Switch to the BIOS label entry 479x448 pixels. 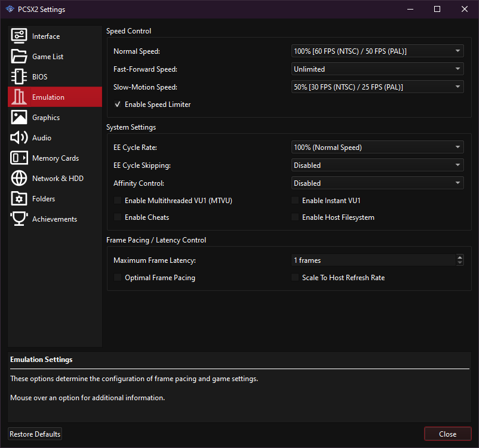(39, 77)
